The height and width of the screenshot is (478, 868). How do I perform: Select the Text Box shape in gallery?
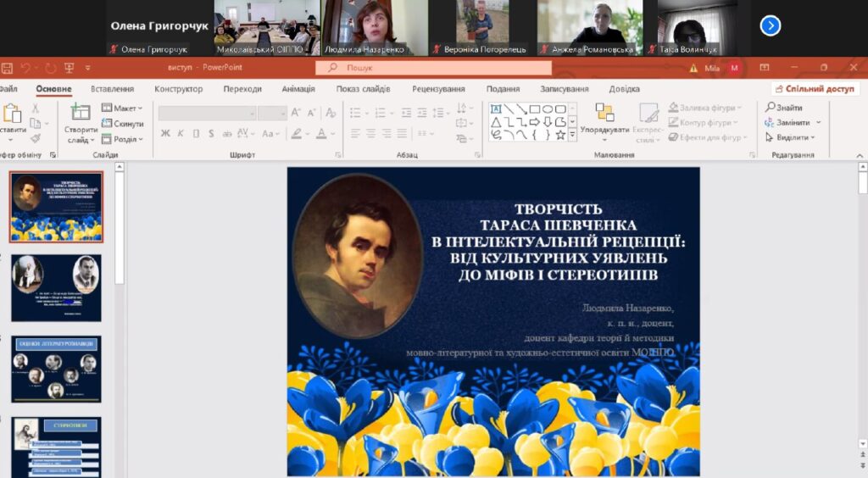(x=496, y=109)
